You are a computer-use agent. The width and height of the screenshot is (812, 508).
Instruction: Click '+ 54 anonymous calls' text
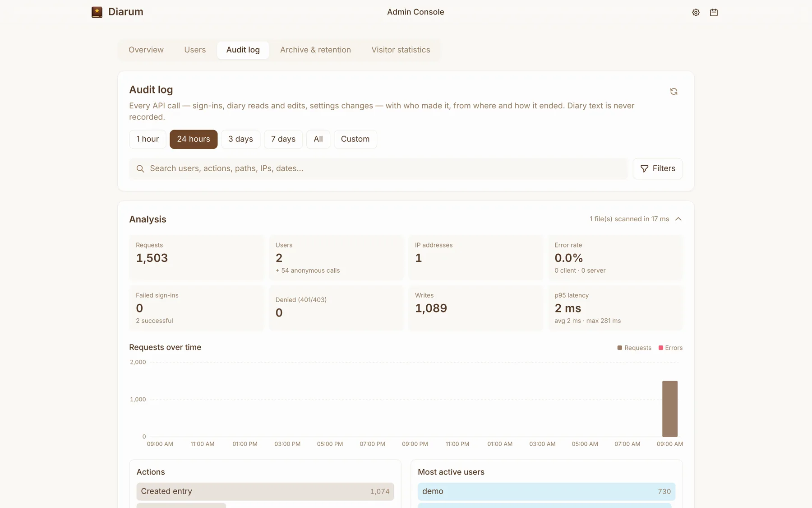pos(308,270)
